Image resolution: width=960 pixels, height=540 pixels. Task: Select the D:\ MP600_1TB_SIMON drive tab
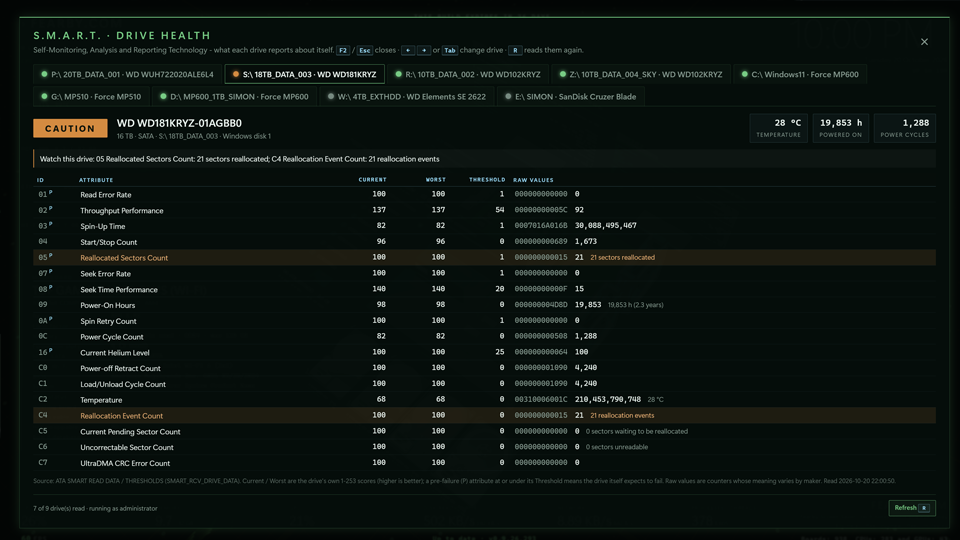234,96
